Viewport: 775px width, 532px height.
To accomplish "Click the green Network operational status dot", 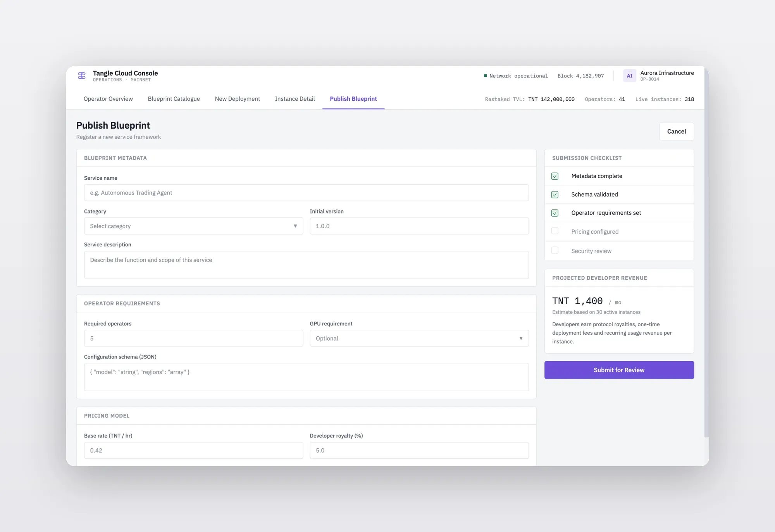I will pos(485,76).
